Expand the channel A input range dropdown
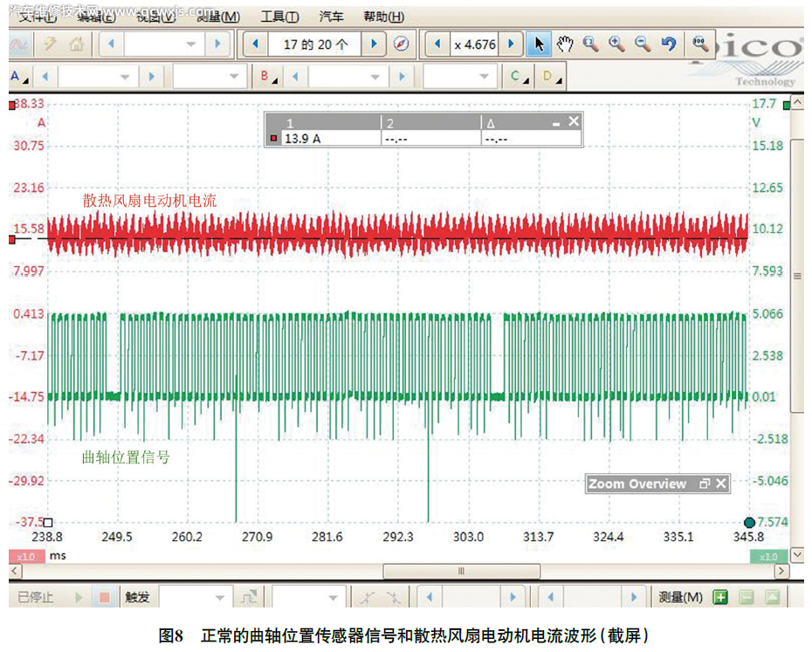The image size is (812, 652). 124,77
